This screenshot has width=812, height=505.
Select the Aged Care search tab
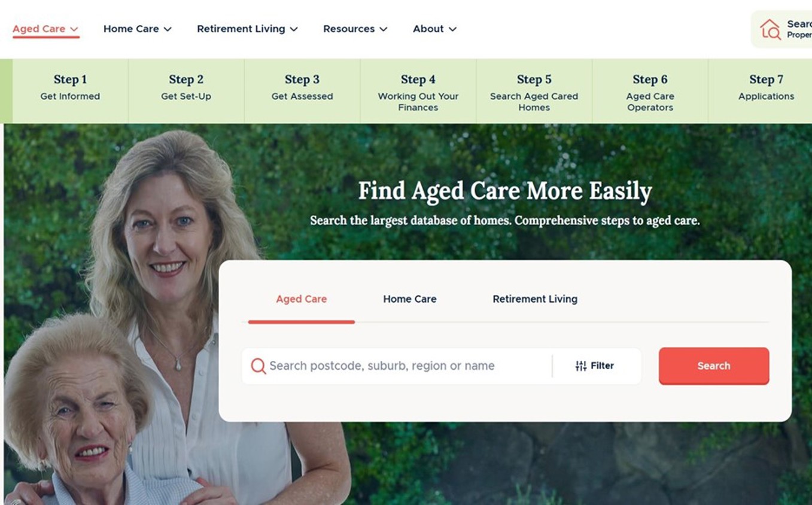pos(301,299)
